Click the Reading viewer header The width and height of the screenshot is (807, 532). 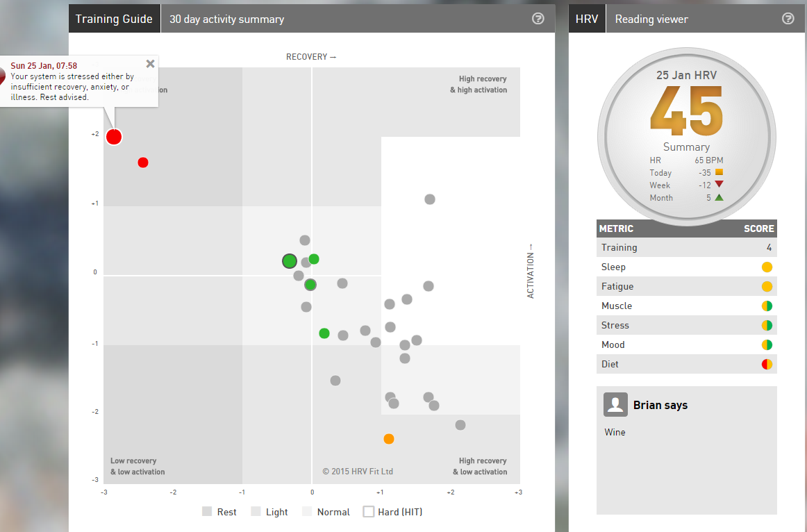tap(651, 19)
